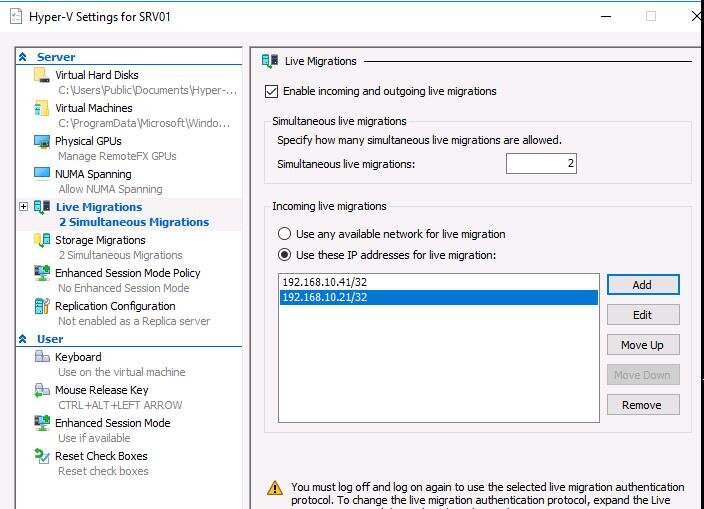Click the Virtual Machines folder icon

click(42, 108)
